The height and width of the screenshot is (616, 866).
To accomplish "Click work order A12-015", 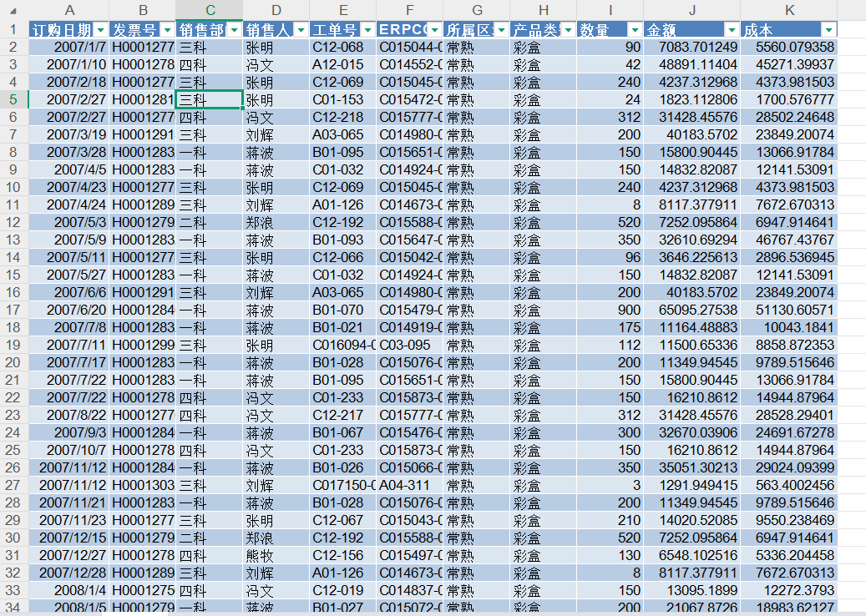I will [343, 64].
